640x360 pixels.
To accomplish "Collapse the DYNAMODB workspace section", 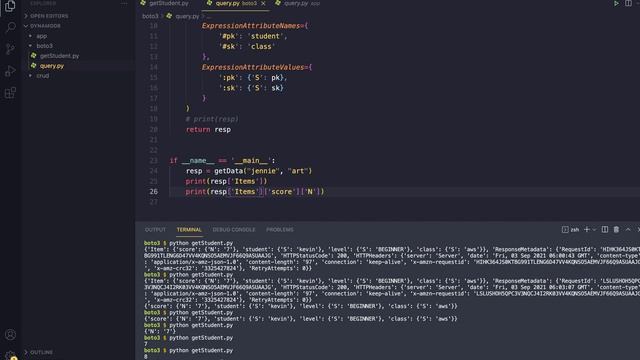I will pos(44,26).
